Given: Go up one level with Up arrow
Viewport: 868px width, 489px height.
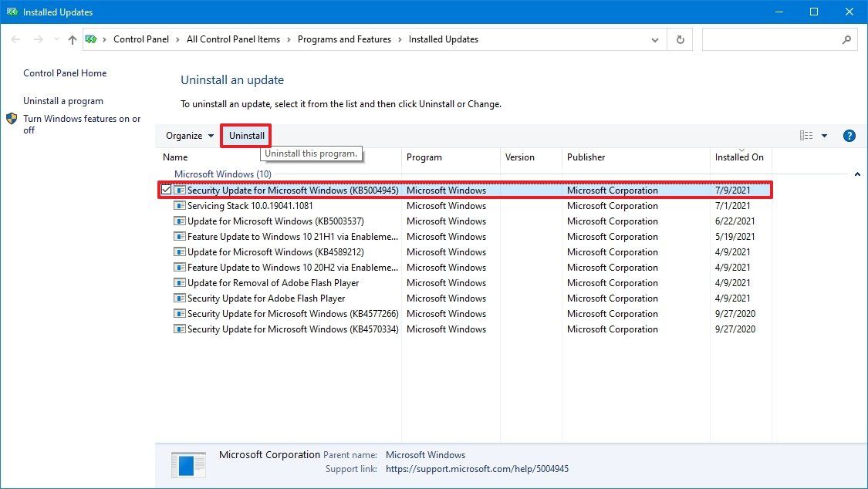Looking at the screenshot, I should (72, 39).
